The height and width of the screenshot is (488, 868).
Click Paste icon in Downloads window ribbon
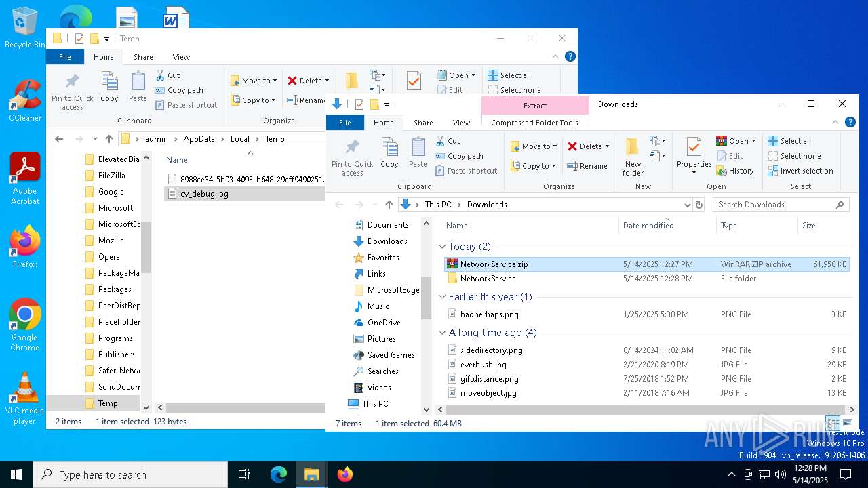coord(418,152)
